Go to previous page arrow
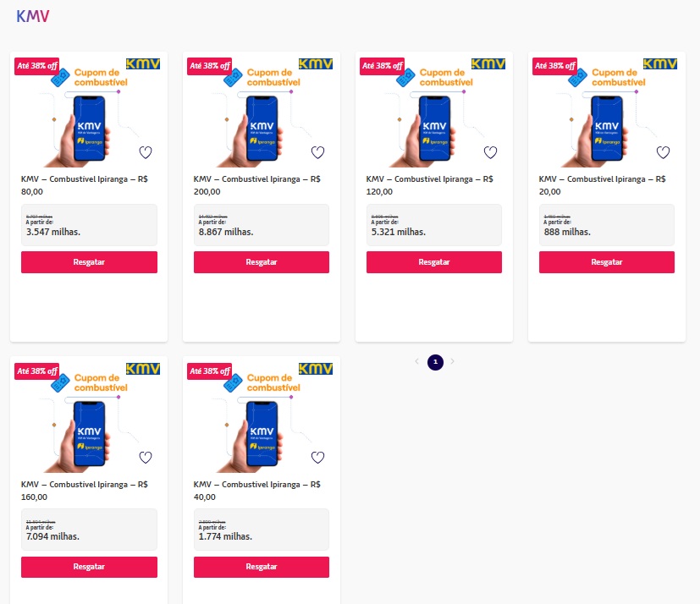 pos(416,361)
